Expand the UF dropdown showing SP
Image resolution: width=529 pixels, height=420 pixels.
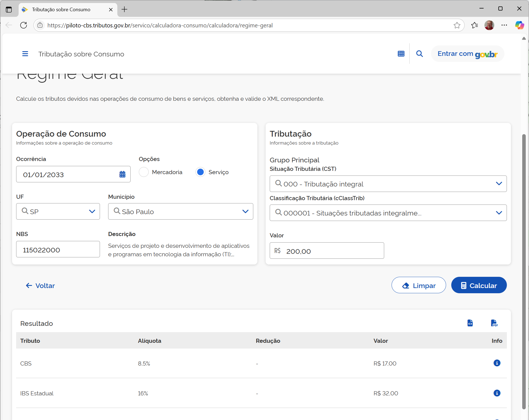[92, 212]
